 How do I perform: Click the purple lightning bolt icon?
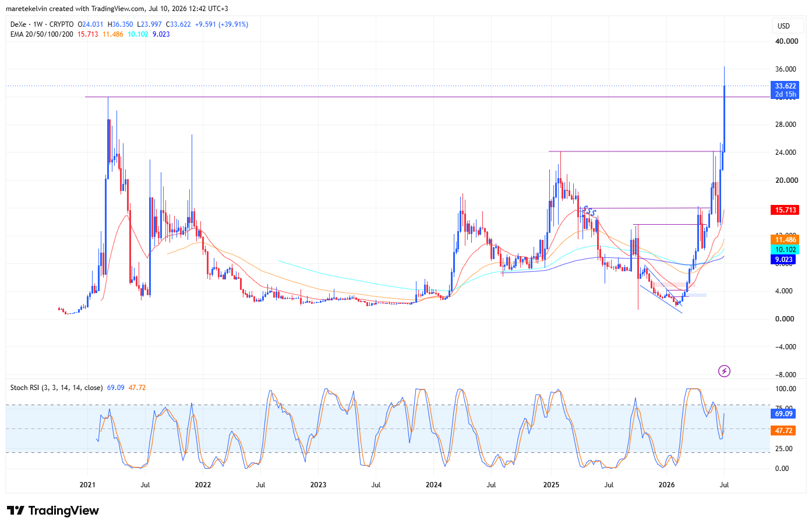coord(724,371)
